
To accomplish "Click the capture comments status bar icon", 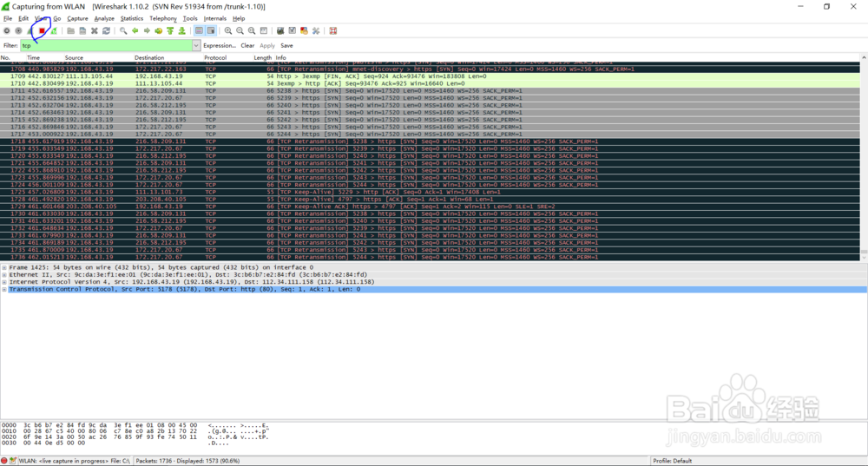I will [13, 461].
